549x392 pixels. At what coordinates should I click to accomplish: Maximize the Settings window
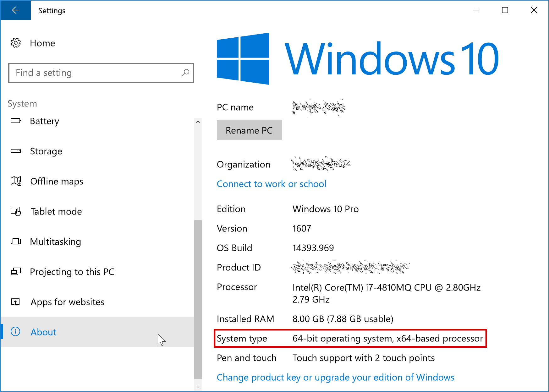[x=505, y=10]
